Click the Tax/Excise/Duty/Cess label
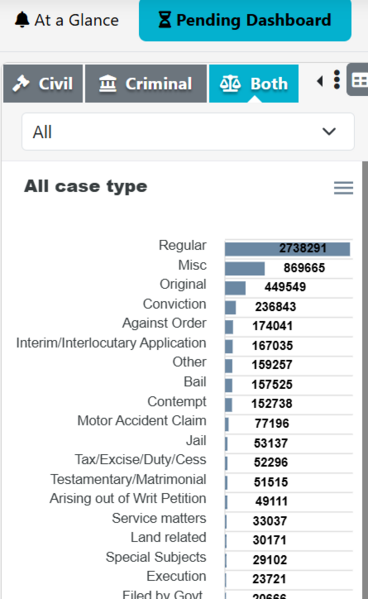Image resolution: width=368 pixels, height=599 pixels. pos(140,460)
